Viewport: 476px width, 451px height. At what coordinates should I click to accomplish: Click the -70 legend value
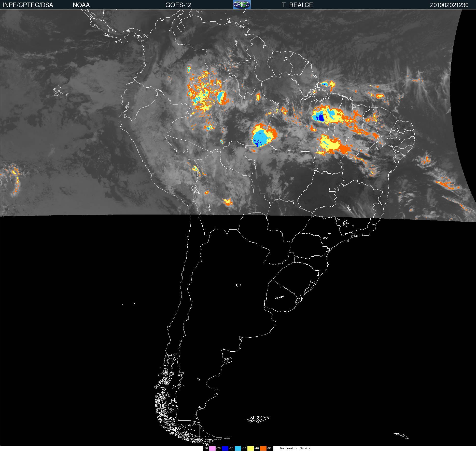[x=218, y=448]
